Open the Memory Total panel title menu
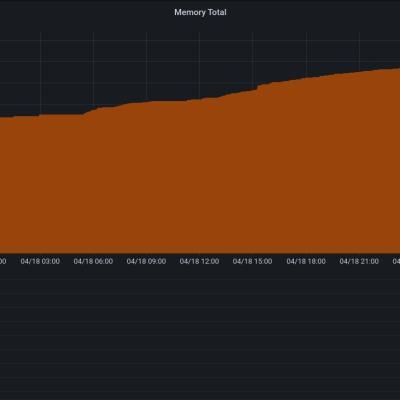Screen dimensions: 400x400 200,12
